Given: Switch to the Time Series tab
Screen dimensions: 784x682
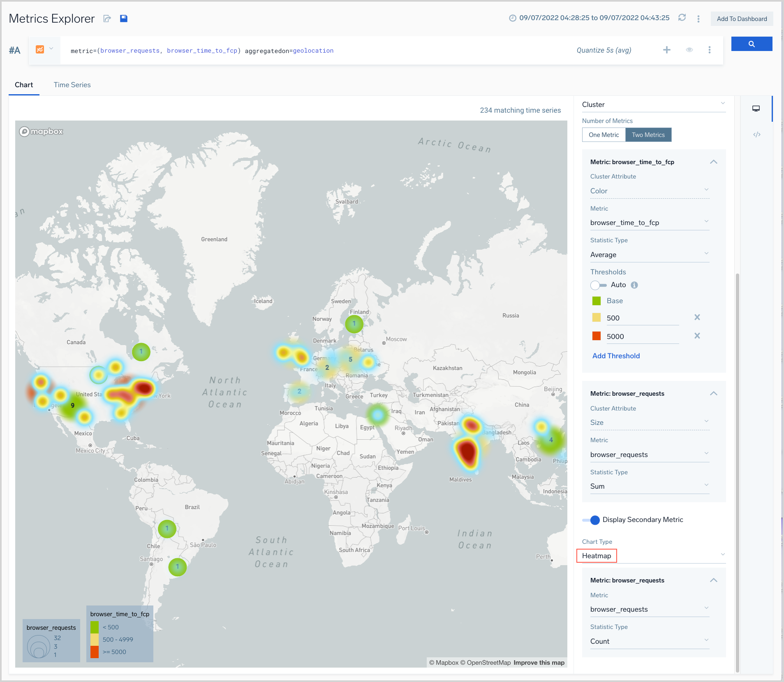Looking at the screenshot, I should (x=72, y=85).
